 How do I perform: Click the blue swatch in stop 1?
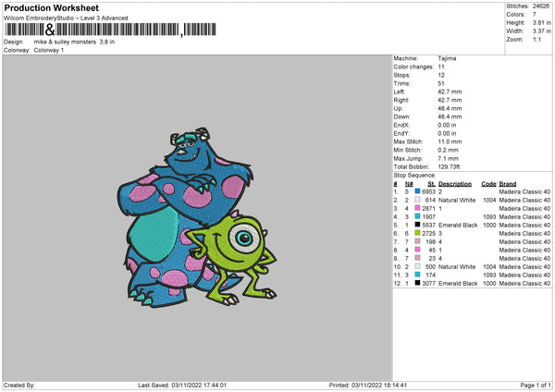point(417,191)
